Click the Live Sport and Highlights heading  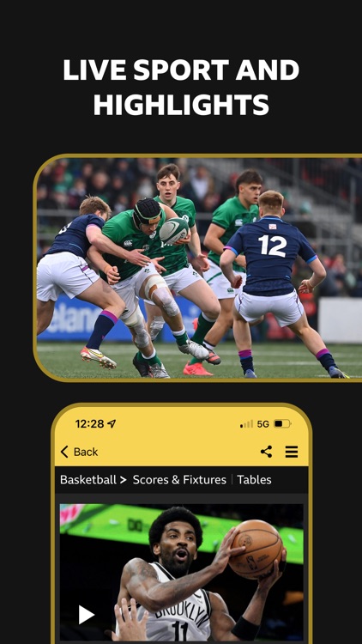(x=181, y=87)
